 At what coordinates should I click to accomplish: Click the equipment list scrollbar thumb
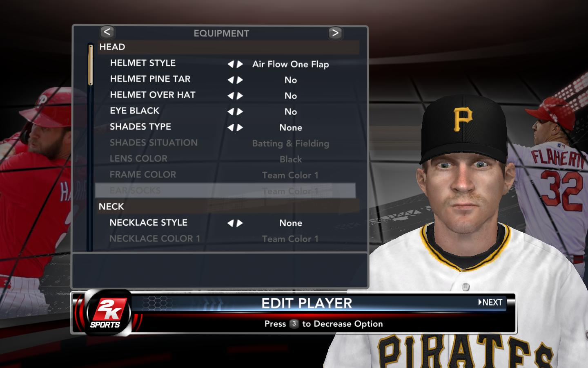(90, 65)
